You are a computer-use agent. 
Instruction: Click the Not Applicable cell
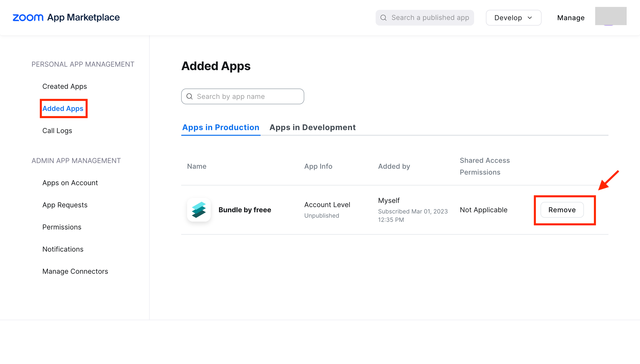click(483, 210)
